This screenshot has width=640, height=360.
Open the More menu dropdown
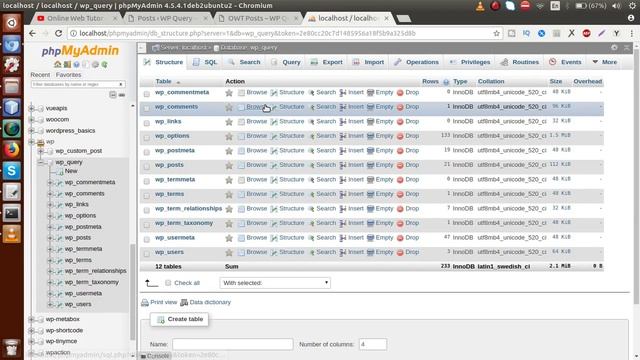tap(604, 62)
